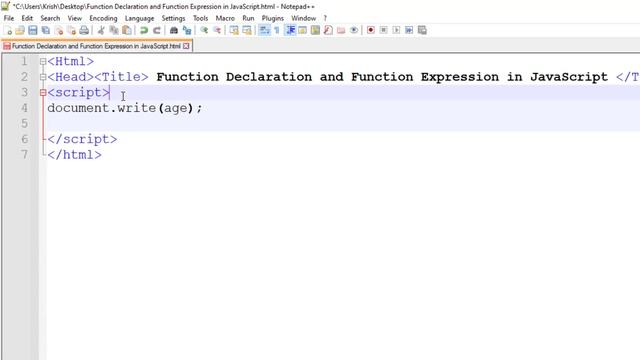
Task: Open the Plugins menu
Action: [273, 18]
